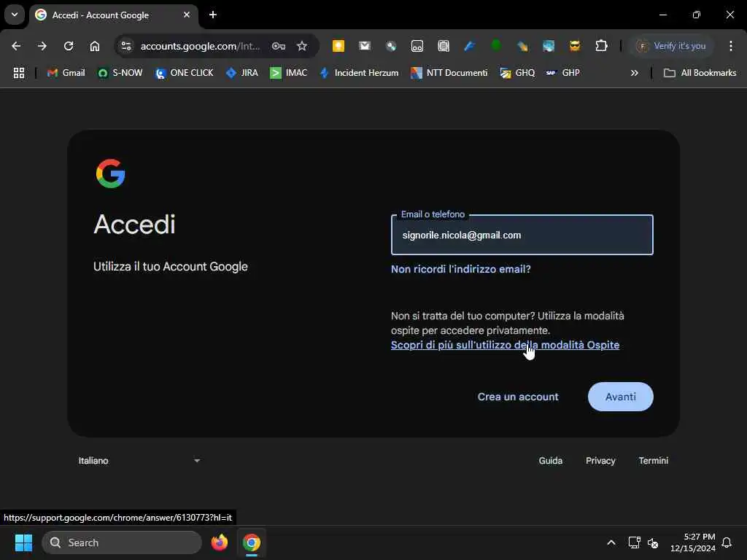Open the IMAC bookmark
Image resolution: width=747 pixels, height=560 pixels.
coord(289,73)
